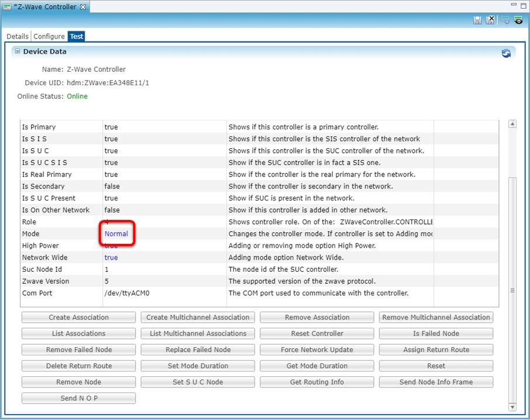Toggle the Network Wide true value
Viewport: 530px width, 420px height.
(111, 257)
